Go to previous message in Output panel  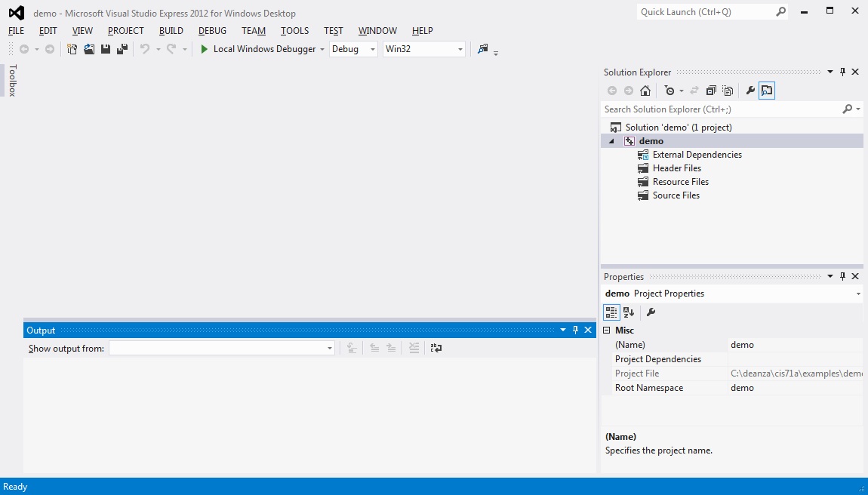point(375,348)
